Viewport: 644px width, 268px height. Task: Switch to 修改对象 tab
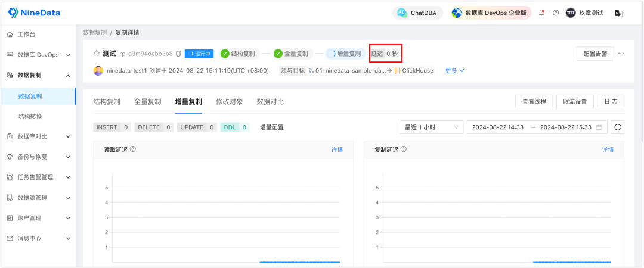[229, 102]
